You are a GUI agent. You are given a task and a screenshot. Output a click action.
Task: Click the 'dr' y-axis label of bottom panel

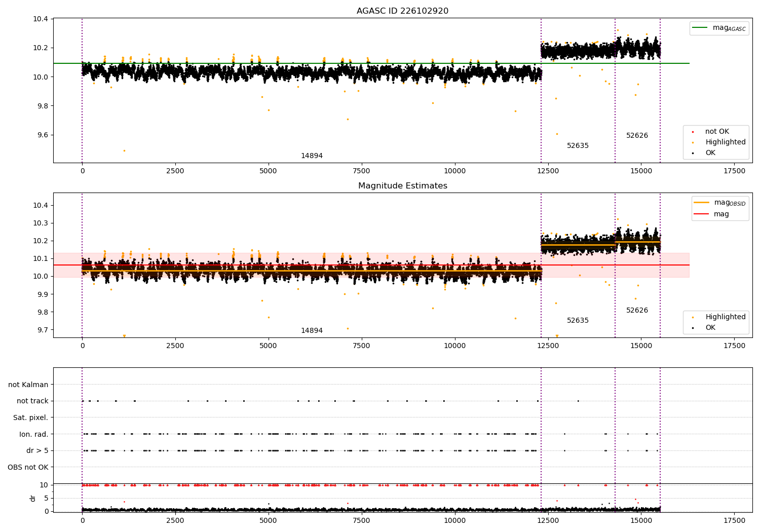click(33, 498)
